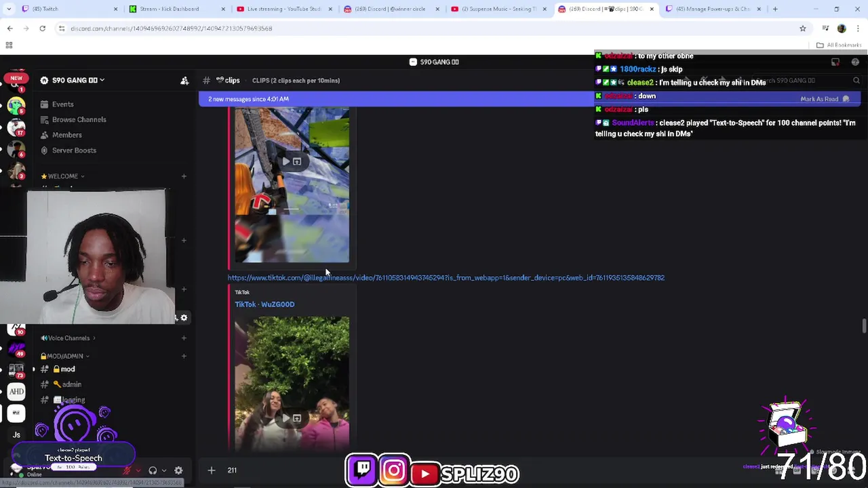Open the S90 GANG invite people icon
Image resolution: width=868 pixels, height=488 pixels.
pyautogui.click(x=184, y=81)
